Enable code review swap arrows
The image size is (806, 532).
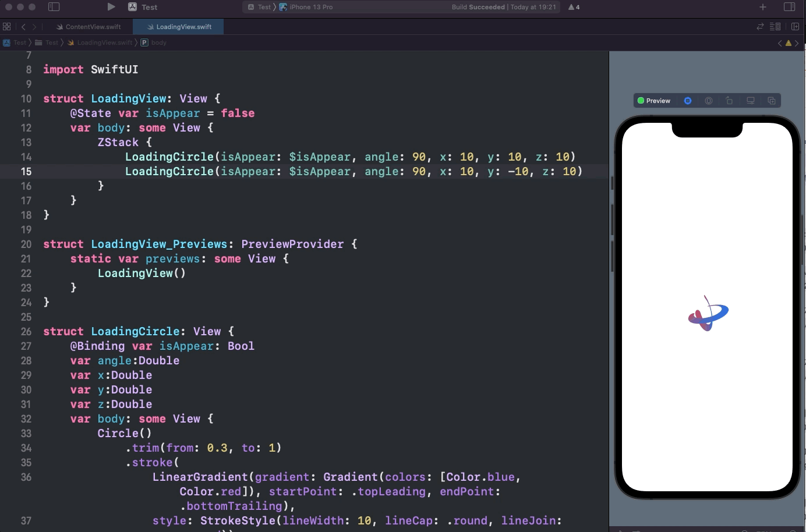(x=760, y=27)
